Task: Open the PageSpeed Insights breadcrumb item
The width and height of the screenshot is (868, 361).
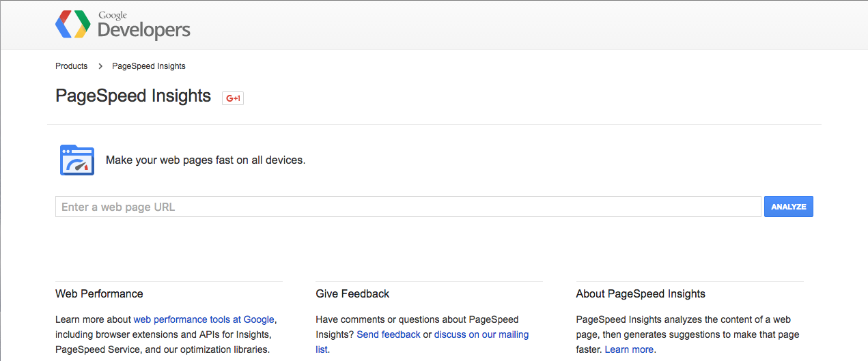Action: (x=149, y=66)
